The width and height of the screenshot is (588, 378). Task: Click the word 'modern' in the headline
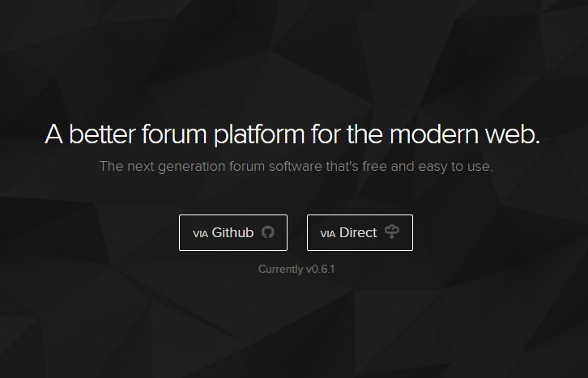[x=426, y=134]
